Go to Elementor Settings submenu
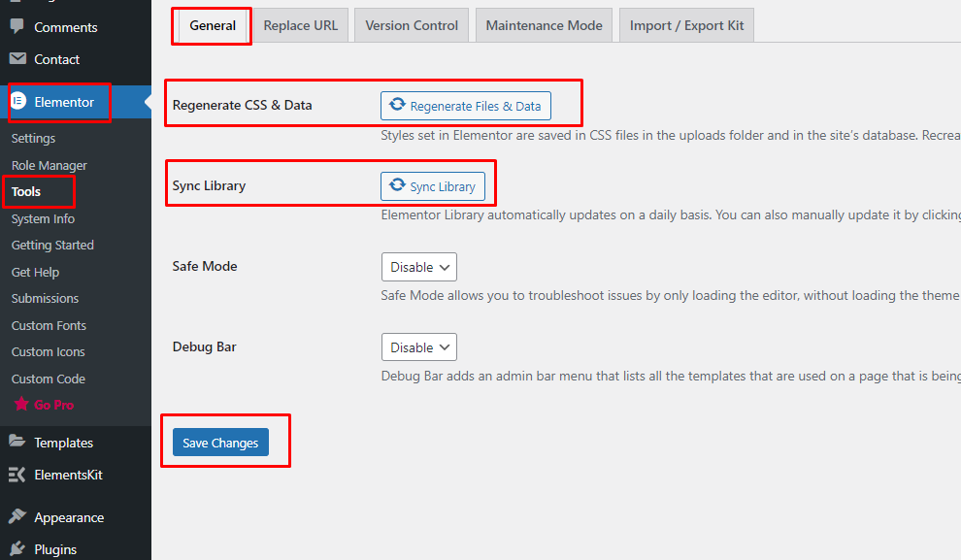 (x=33, y=139)
